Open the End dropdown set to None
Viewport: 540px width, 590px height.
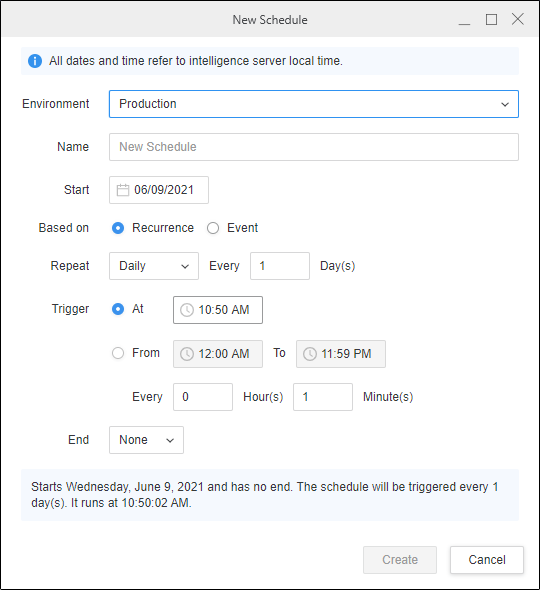point(146,440)
